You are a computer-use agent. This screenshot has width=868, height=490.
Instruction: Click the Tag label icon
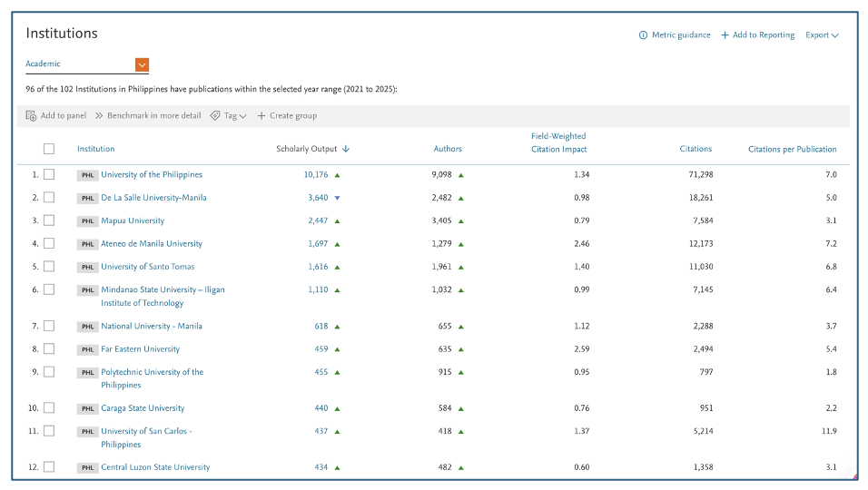(x=215, y=115)
